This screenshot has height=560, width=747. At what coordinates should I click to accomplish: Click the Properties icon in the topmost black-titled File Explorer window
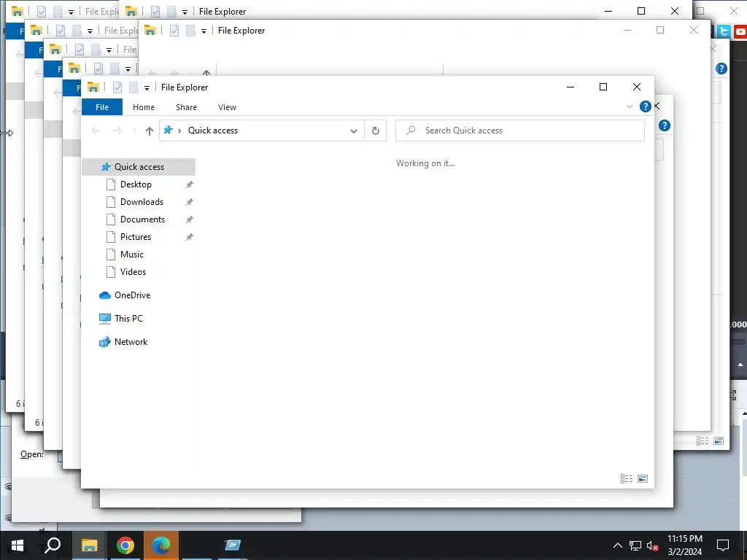(x=155, y=12)
